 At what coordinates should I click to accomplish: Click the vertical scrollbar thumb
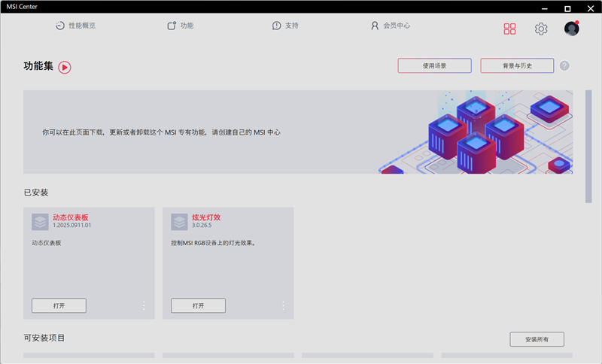tap(588, 145)
